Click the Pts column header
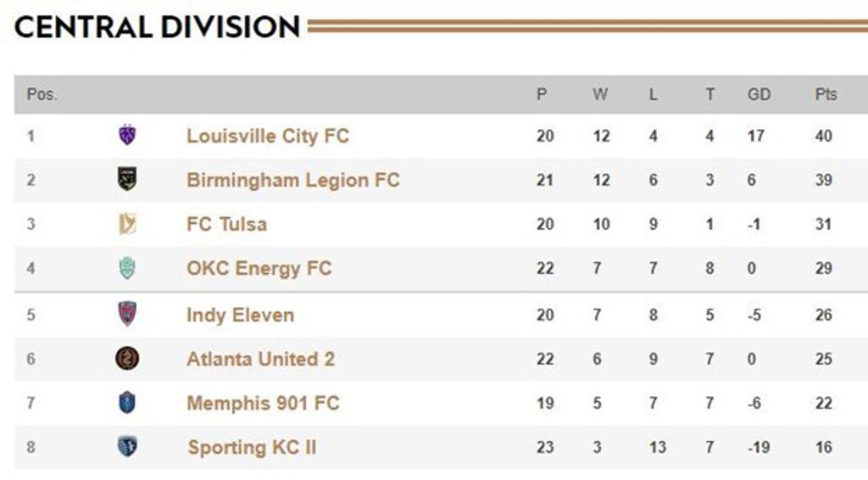 (826, 94)
